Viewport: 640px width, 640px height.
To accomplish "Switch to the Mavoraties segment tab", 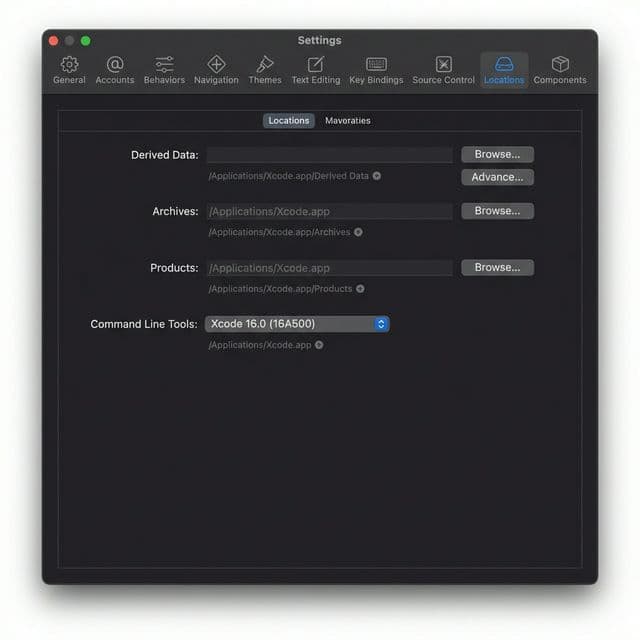I will (348, 121).
